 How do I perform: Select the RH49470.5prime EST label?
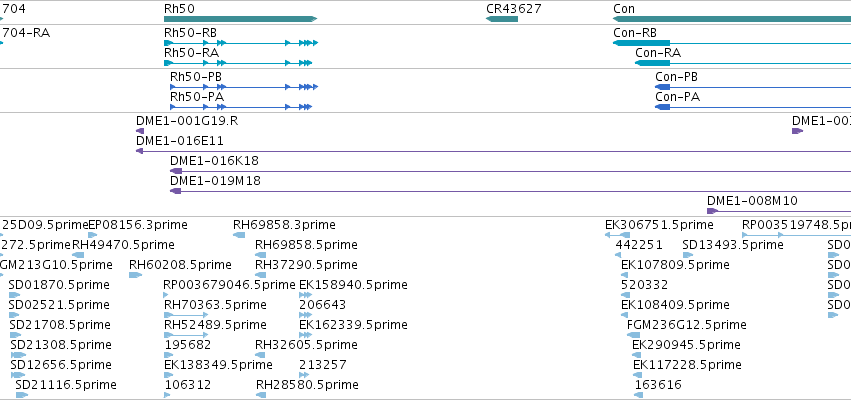pos(124,245)
